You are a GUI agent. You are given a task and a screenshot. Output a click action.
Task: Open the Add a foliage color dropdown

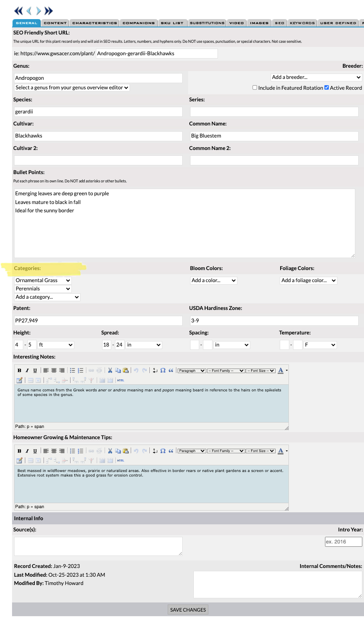pyautogui.click(x=308, y=280)
